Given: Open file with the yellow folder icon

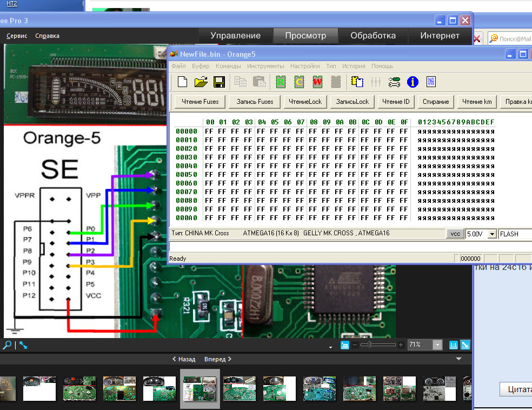Looking at the screenshot, I should 201,82.
